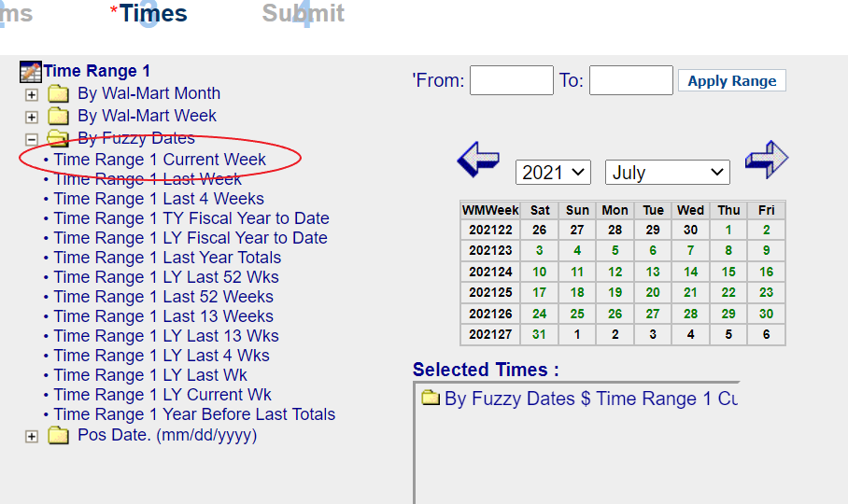Click the By Wal-Mart Month folder icon
This screenshot has height=504, width=848.
click(x=58, y=93)
